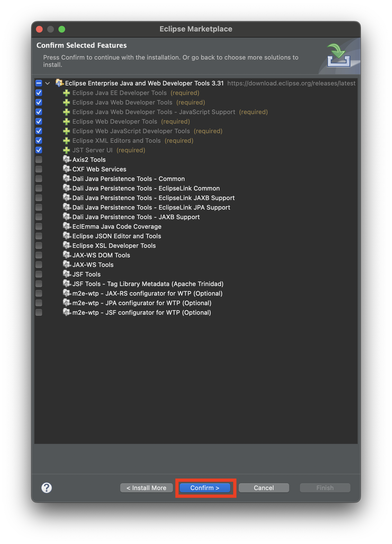Click green plus icon for Eclipse Java EE Developer Tools
Viewport: 392px width, 544px height.
67,93
